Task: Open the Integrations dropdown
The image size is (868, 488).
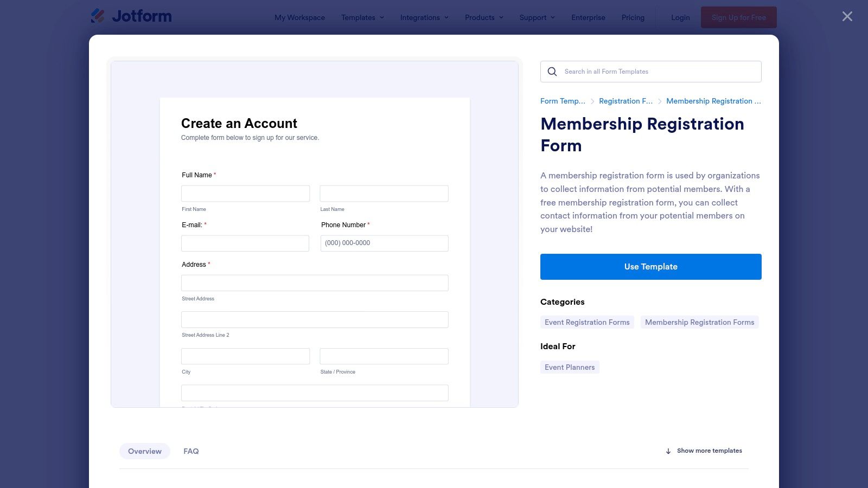Action: point(420,17)
